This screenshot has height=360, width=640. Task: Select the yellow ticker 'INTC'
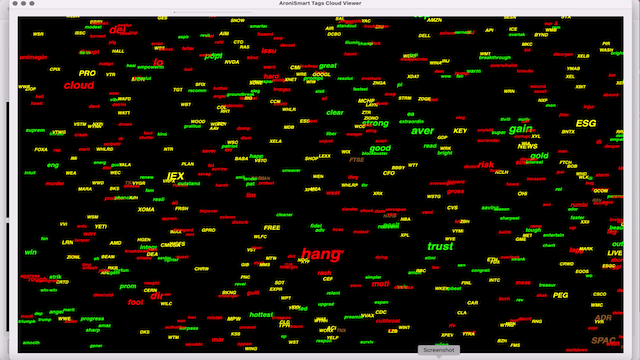pyautogui.click(x=494, y=280)
